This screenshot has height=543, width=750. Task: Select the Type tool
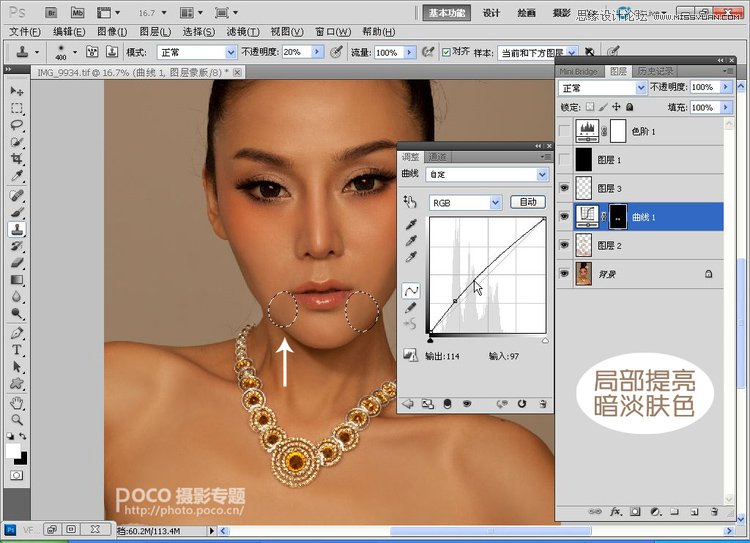(17, 350)
